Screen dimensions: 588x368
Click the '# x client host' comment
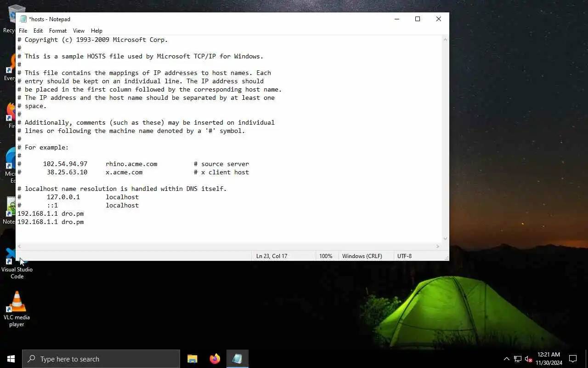221,172
